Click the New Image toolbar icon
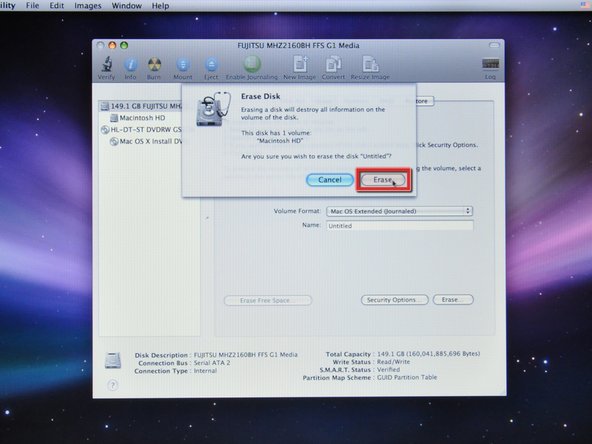The width and height of the screenshot is (592, 444). point(300,68)
